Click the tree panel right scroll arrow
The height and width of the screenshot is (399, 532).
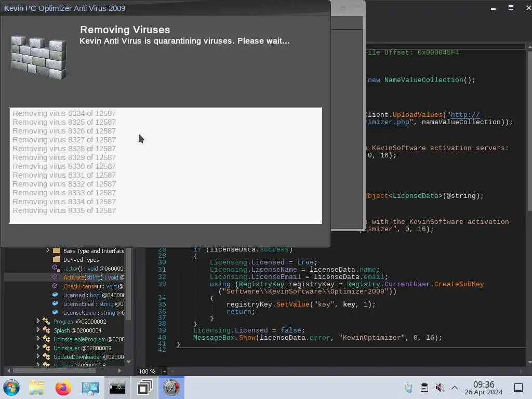click(119, 371)
